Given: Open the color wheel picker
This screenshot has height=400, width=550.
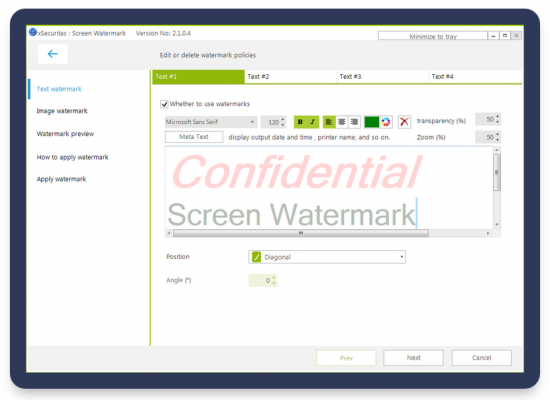Looking at the screenshot, I should click(386, 122).
